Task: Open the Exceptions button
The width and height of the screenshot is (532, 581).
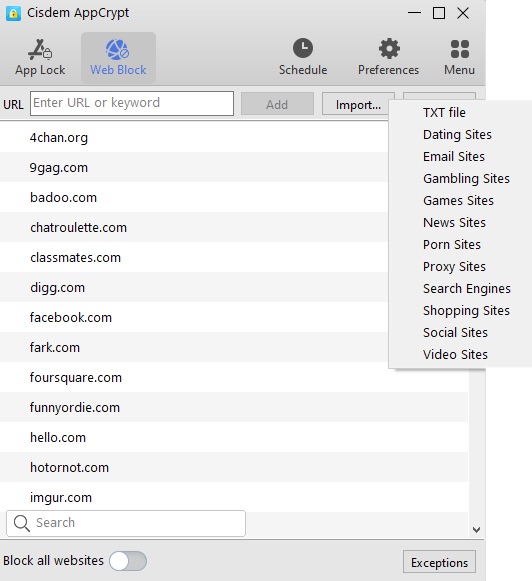Action: pos(439,562)
